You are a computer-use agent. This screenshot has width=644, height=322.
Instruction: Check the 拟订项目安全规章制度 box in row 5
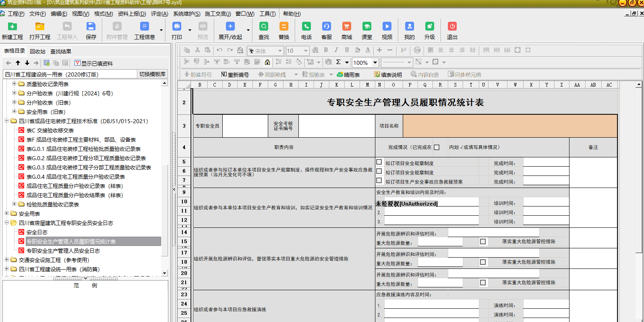coord(379,162)
